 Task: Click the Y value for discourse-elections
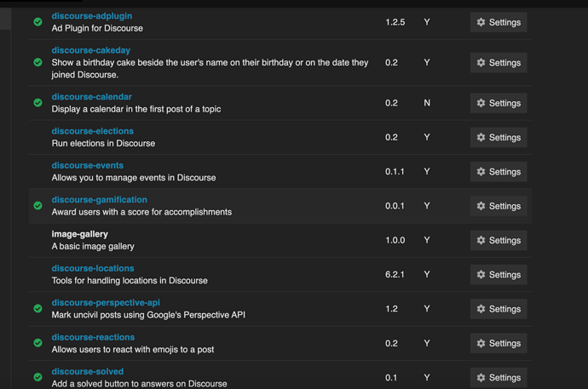tap(427, 137)
